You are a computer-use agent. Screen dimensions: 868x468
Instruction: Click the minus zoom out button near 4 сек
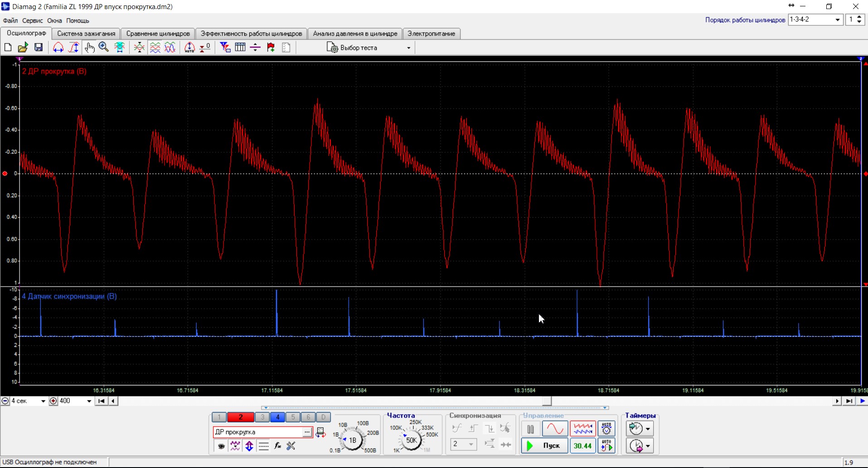[5, 401]
